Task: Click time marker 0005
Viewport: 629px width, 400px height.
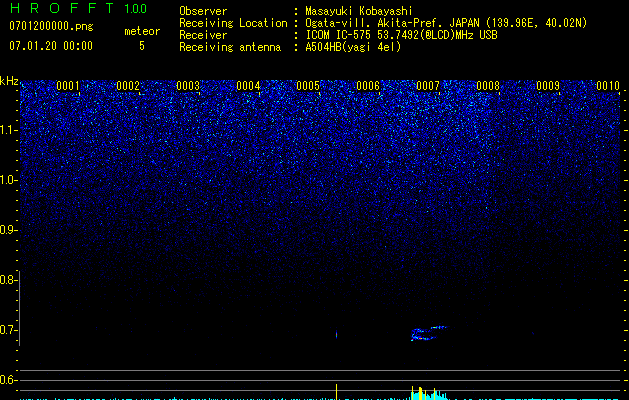Action: pyautogui.click(x=308, y=86)
